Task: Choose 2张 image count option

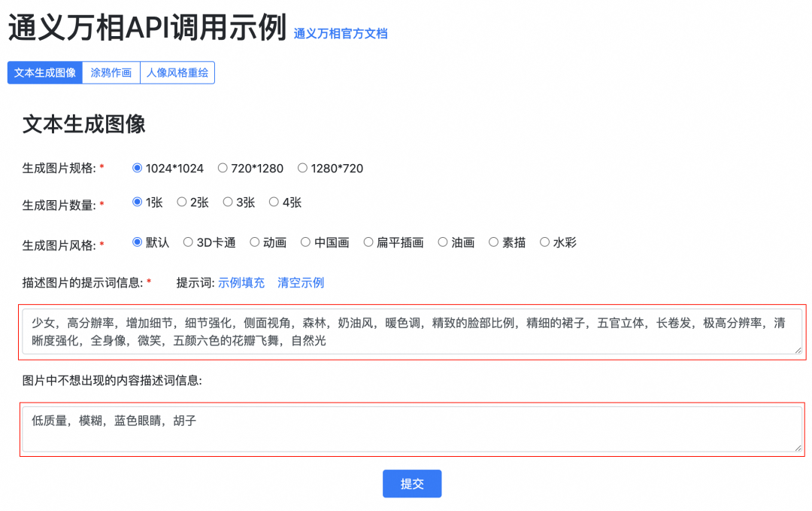Action: point(182,202)
